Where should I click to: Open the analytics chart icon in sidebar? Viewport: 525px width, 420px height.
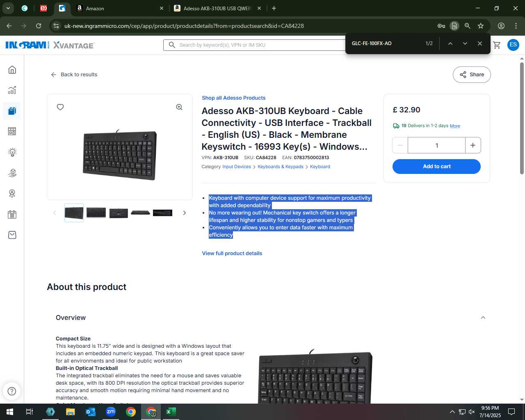[12, 90]
